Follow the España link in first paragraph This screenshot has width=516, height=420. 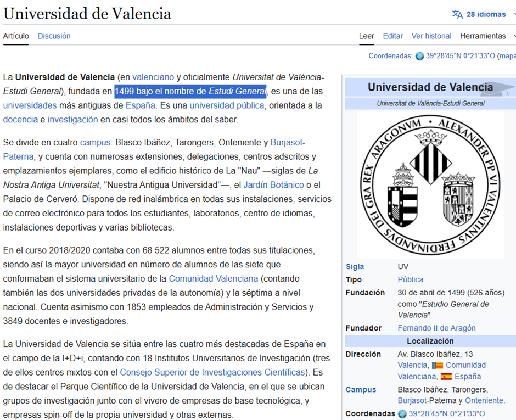[141, 105]
